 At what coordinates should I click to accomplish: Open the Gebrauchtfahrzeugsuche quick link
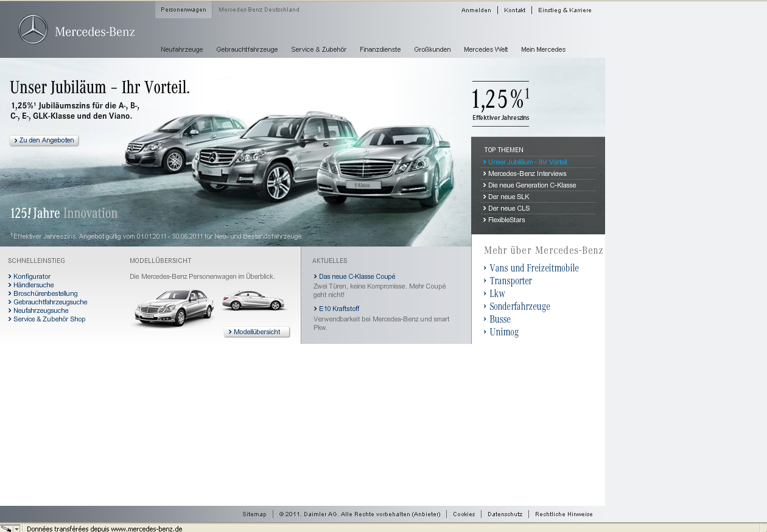pyautogui.click(x=47, y=302)
